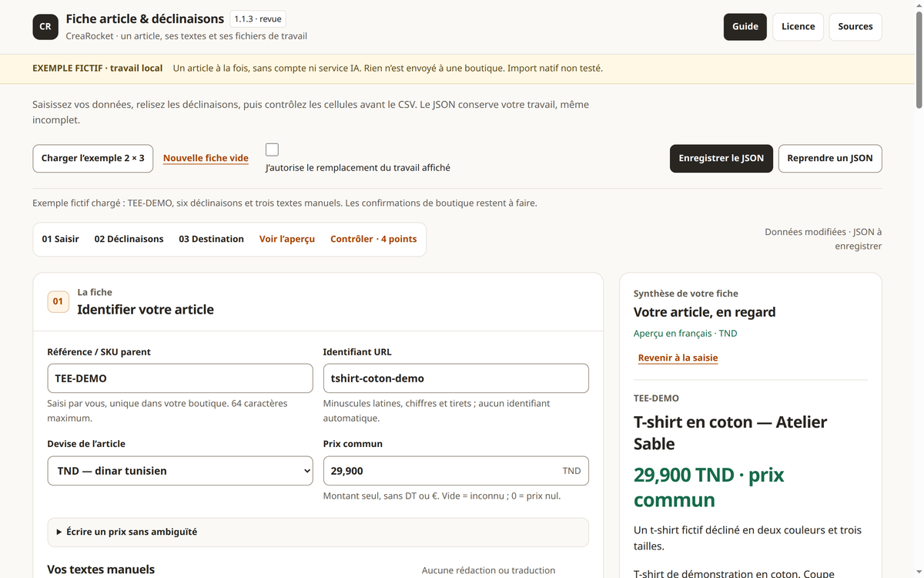Click the 'Identifier votre article' heading
This screenshot has height=578, width=924.
tap(146, 310)
